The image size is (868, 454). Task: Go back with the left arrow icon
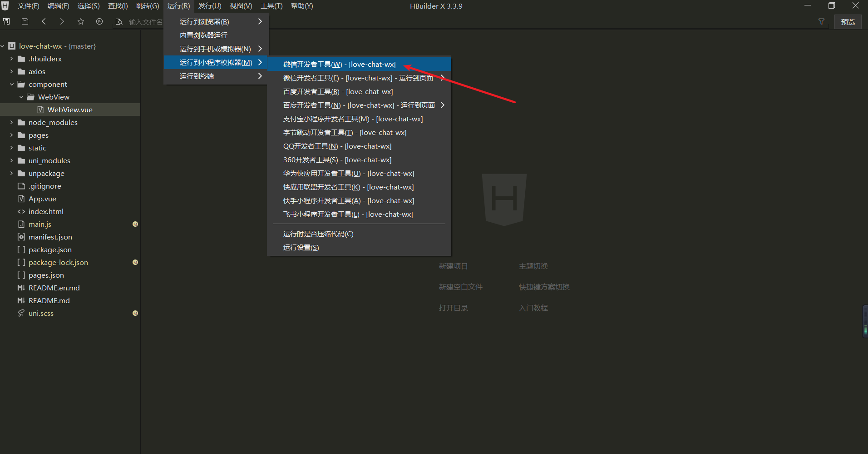coord(44,21)
